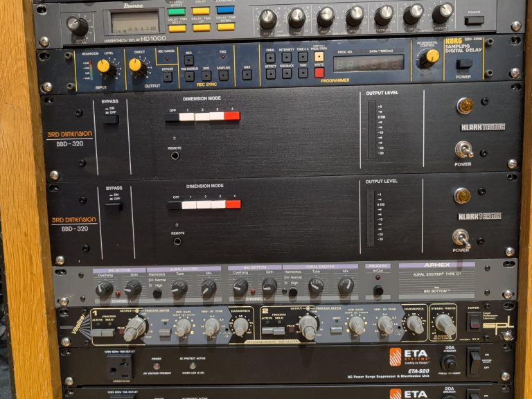
Task: Flip the Ibanez HD1000 Power switch
Action: pos(474,21)
